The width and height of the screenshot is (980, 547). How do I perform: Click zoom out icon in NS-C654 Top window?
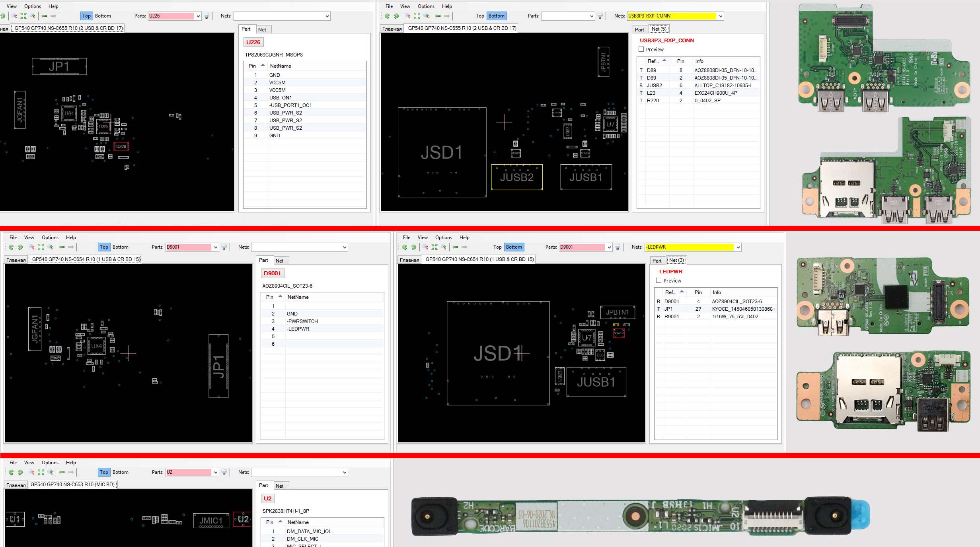pos(32,247)
